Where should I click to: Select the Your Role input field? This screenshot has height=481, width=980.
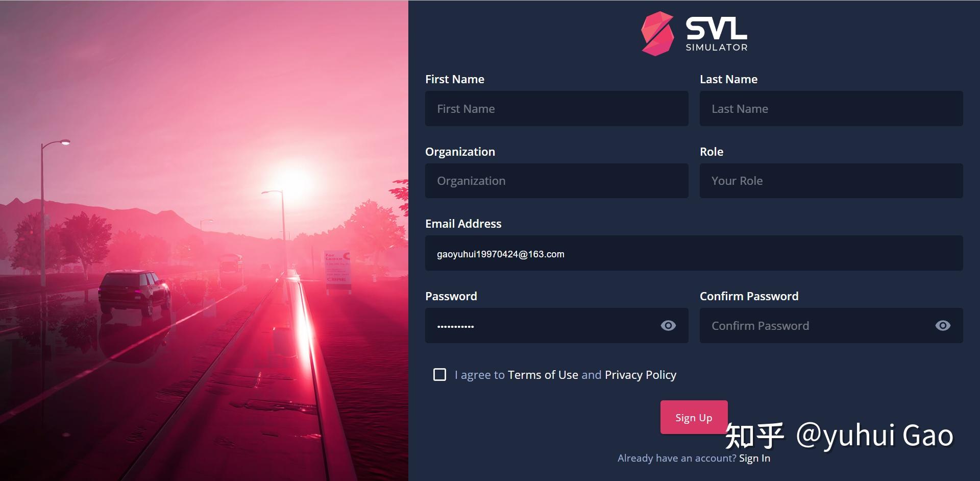831,181
